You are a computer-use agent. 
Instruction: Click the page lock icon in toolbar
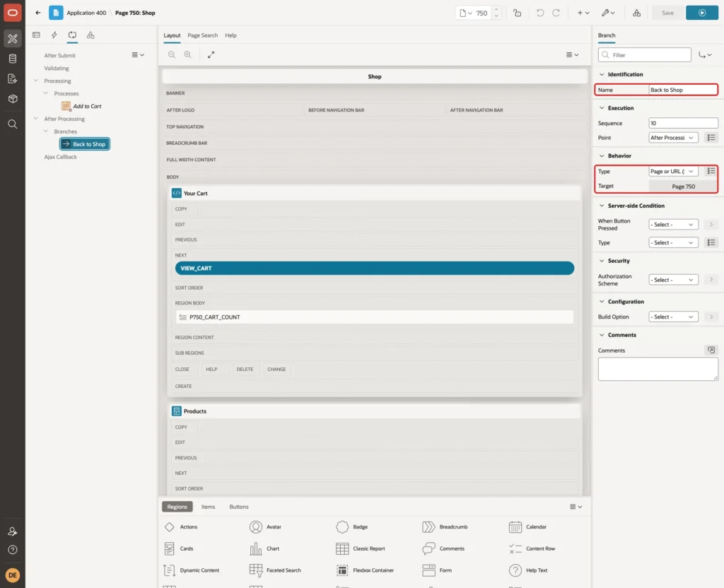click(517, 13)
